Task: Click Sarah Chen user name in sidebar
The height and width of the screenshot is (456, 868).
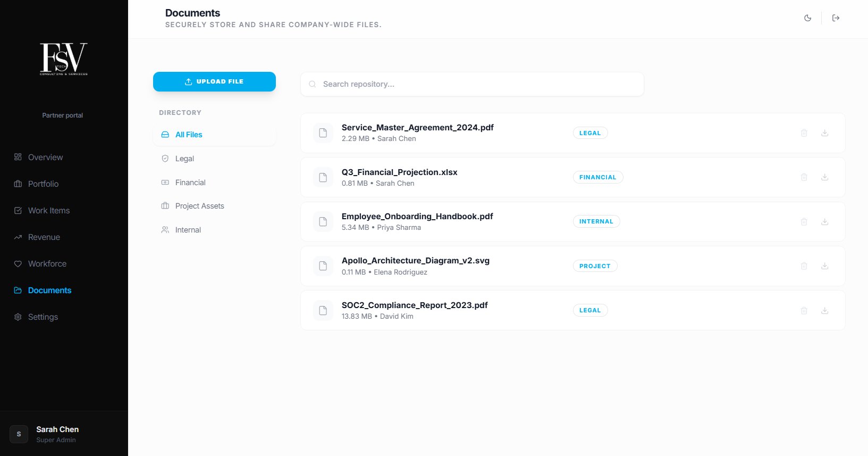Action: [x=57, y=429]
